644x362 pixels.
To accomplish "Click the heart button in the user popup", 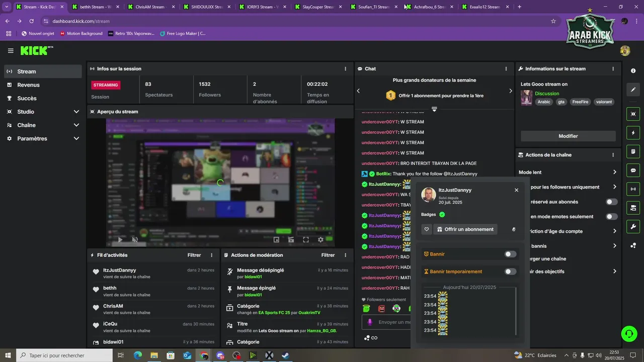I will pyautogui.click(x=427, y=229).
